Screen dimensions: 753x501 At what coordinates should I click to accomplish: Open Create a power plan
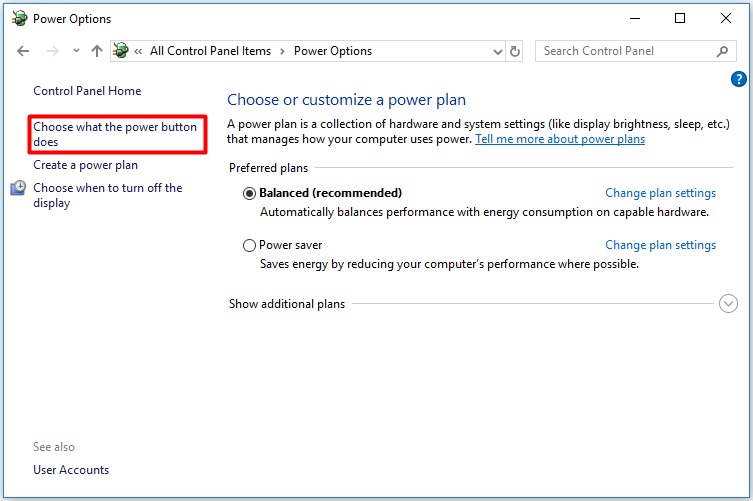click(85, 165)
